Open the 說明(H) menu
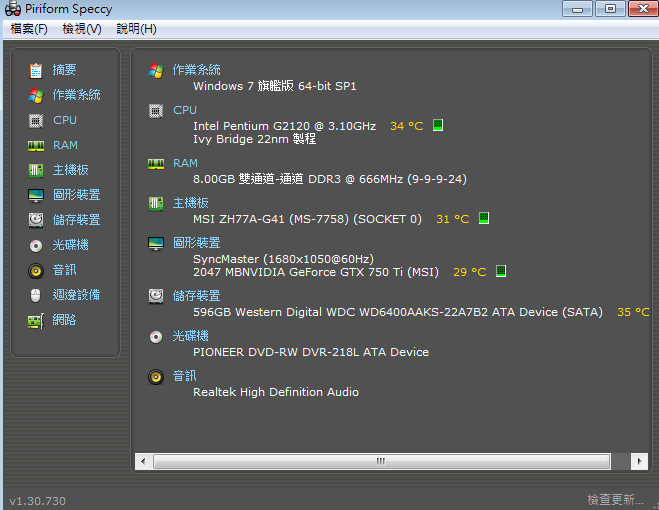 137,29
